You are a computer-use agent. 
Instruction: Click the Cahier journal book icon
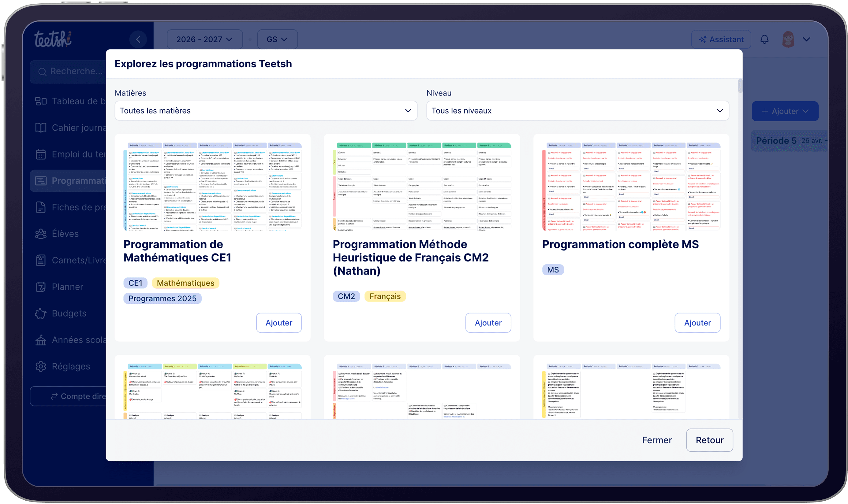(x=41, y=128)
